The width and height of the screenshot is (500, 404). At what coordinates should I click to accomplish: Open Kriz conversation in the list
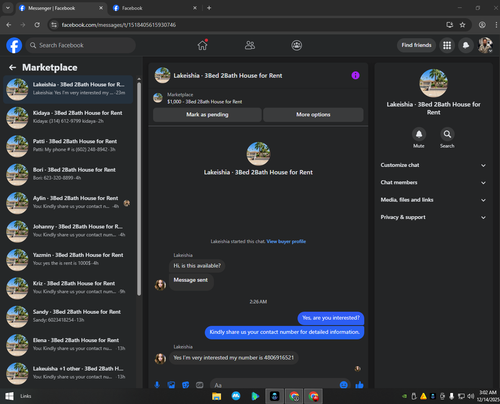(x=68, y=288)
